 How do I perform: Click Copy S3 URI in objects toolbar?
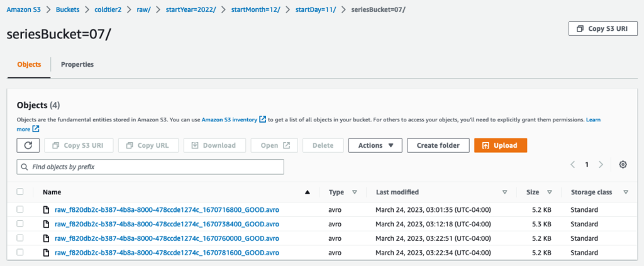[79, 145]
